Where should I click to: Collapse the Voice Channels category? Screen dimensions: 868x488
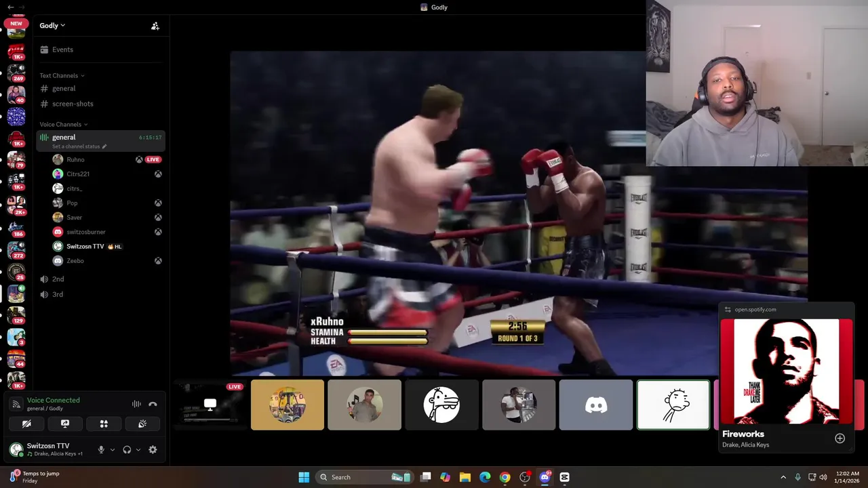click(63, 125)
